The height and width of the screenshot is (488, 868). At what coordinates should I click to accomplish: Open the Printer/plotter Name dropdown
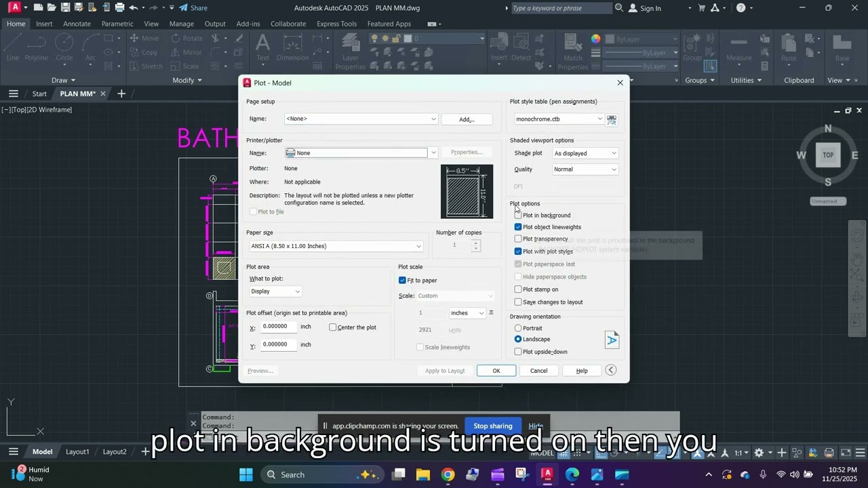(x=361, y=152)
